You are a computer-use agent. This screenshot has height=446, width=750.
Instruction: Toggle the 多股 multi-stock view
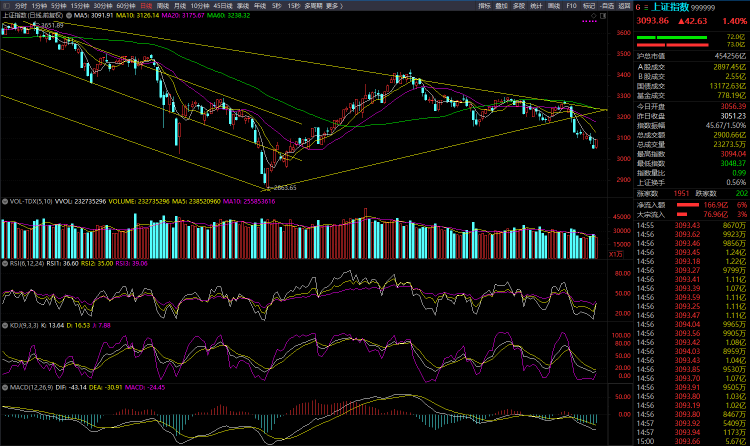pos(518,6)
